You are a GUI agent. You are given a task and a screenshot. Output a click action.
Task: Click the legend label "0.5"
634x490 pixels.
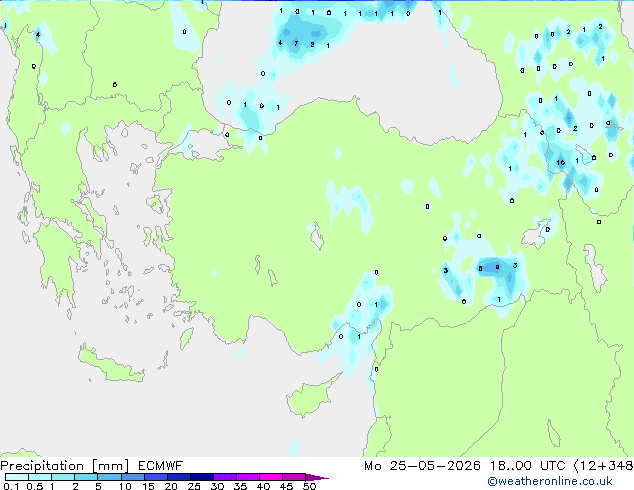click(x=35, y=486)
